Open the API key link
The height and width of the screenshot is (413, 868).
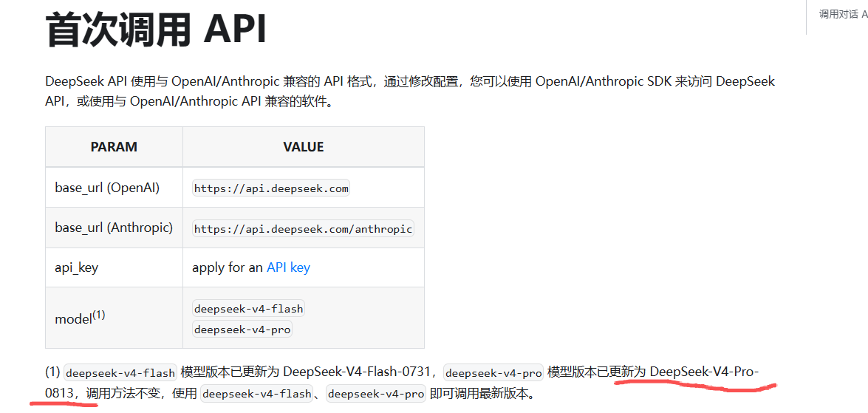(288, 267)
